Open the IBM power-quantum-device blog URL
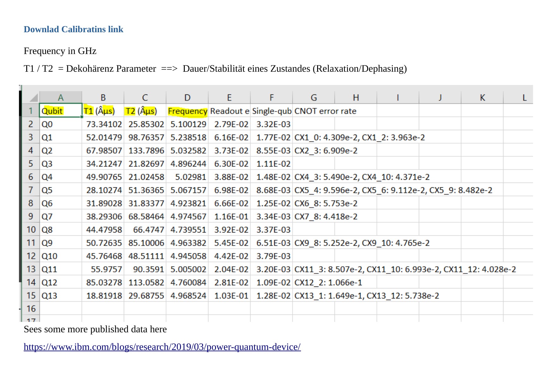Image resolution: width=554 pixels, height=392 pixels. 162,347
